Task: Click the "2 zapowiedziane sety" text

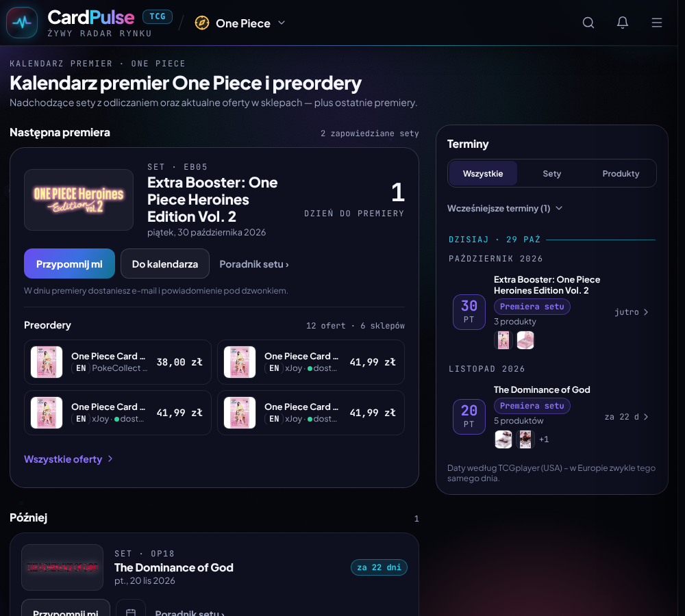Action: click(x=370, y=133)
